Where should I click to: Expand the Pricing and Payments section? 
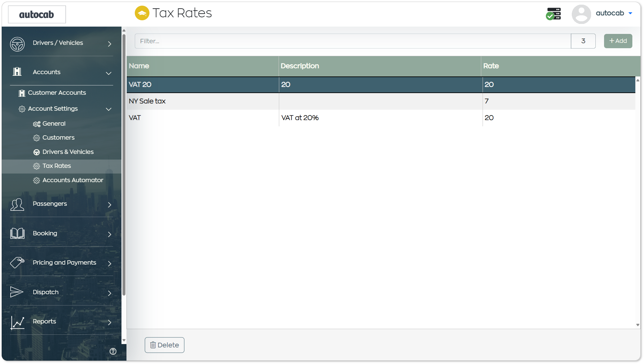coord(109,263)
